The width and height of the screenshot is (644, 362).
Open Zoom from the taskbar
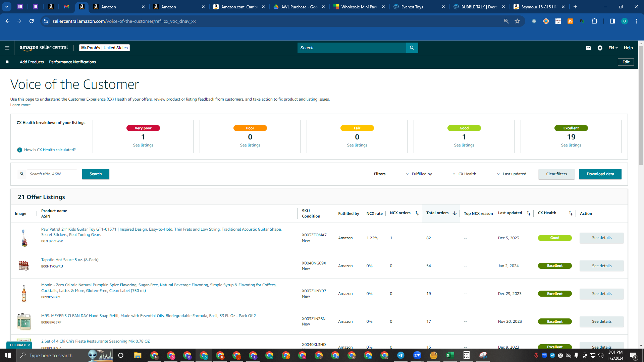(x=417, y=355)
